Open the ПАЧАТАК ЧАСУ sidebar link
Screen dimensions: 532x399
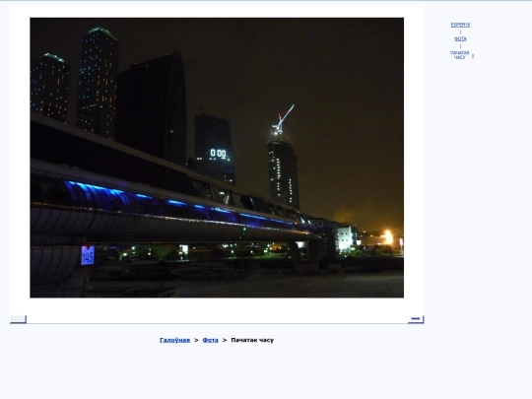[x=460, y=55]
